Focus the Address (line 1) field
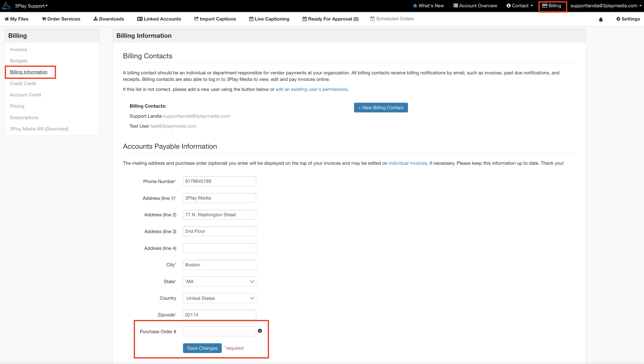Screen dimensions: 644x364 pyautogui.click(x=219, y=198)
